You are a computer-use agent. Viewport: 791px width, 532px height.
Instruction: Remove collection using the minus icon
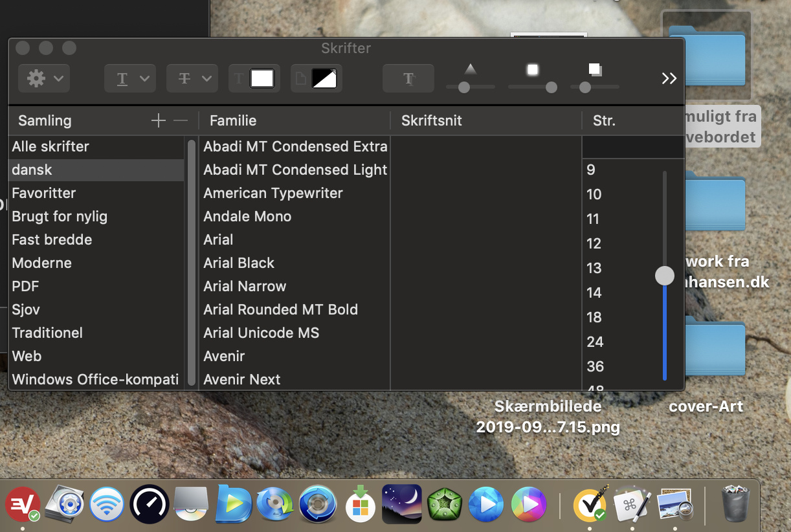[x=181, y=120]
